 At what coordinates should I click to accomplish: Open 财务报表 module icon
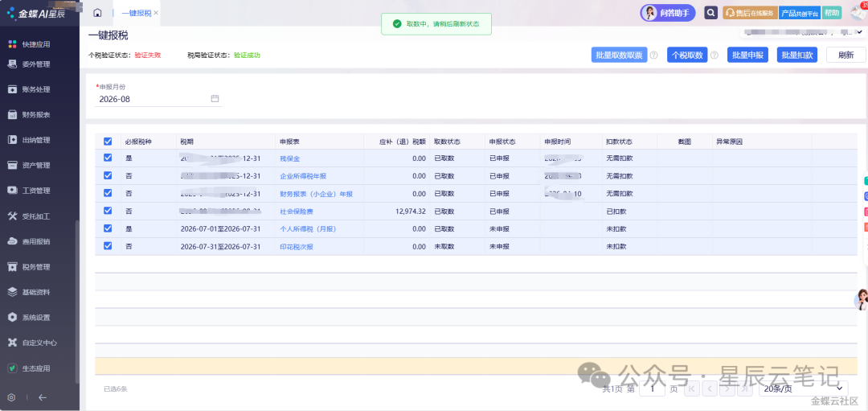[x=12, y=115]
